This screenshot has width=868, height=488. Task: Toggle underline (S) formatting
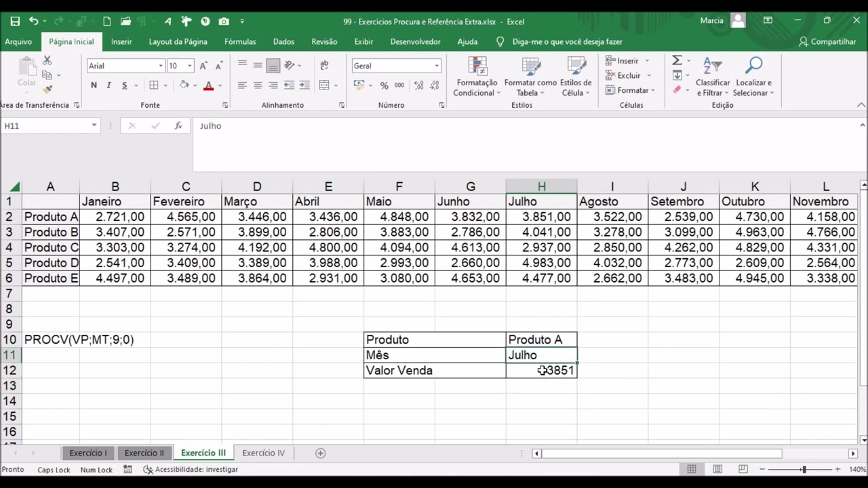124,85
